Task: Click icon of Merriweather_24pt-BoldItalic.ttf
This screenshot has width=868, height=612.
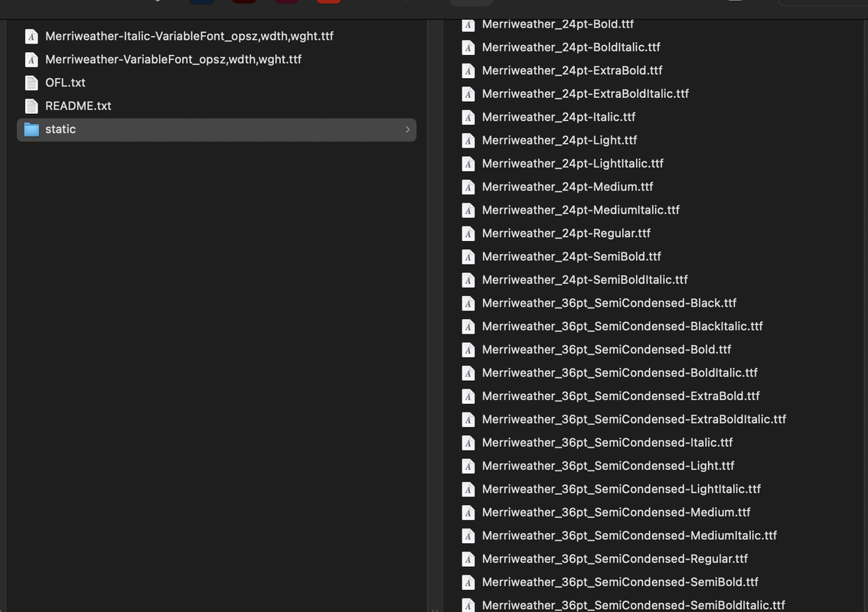Action: pyautogui.click(x=468, y=47)
